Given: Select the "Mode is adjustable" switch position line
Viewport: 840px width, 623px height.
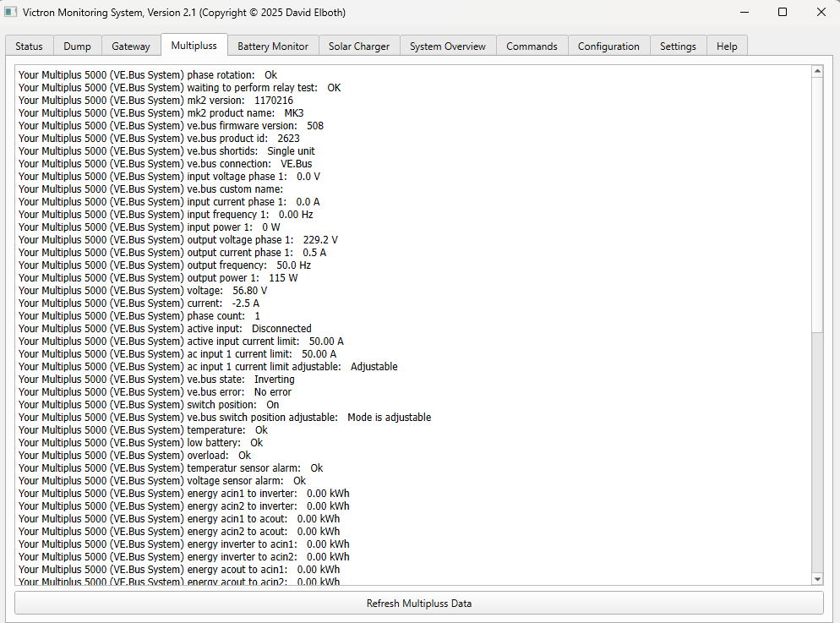Looking at the screenshot, I should [x=225, y=418].
